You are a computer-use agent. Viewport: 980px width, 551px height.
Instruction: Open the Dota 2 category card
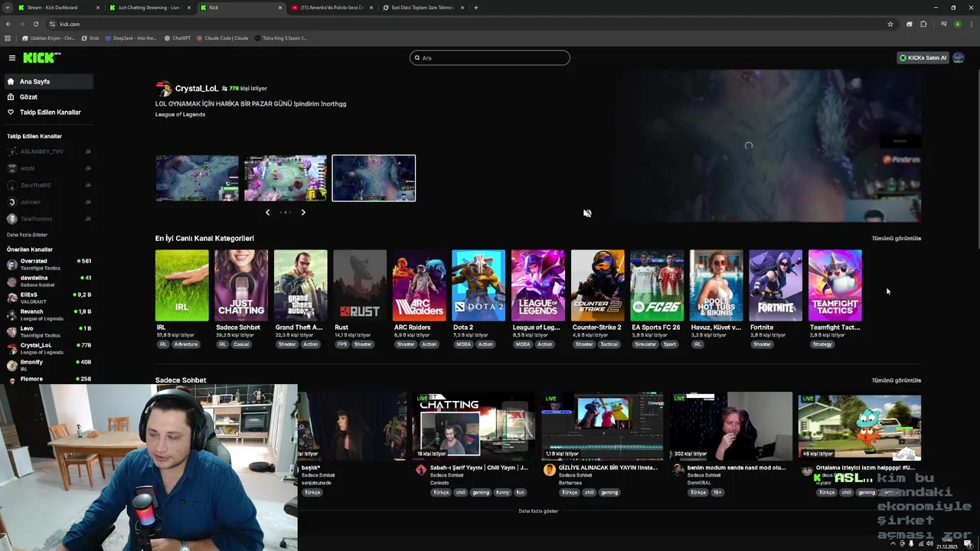click(x=479, y=285)
